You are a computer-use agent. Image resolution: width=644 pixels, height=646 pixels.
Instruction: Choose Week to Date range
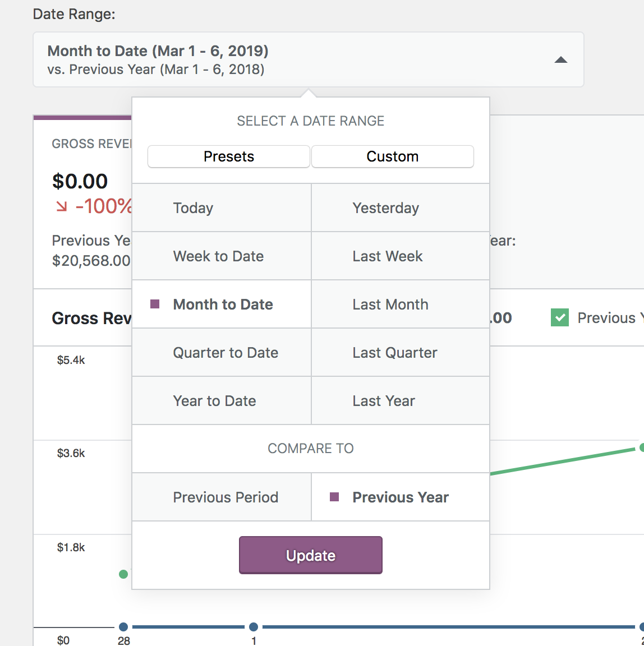click(x=221, y=256)
